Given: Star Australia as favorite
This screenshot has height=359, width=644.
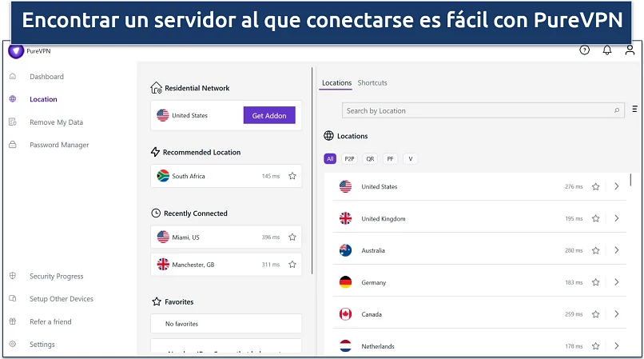Looking at the screenshot, I should click(595, 250).
